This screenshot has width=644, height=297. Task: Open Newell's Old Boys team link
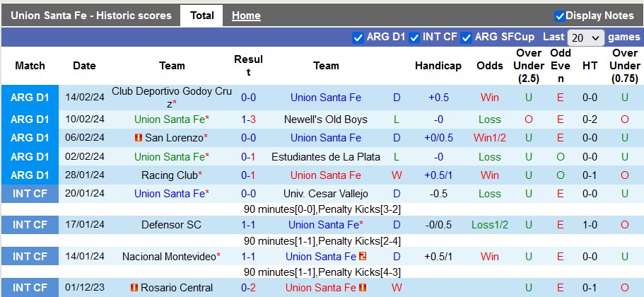326,120
